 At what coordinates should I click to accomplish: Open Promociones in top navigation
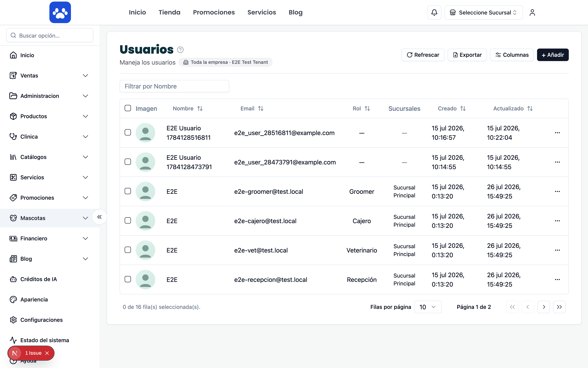(x=214, y=12)
